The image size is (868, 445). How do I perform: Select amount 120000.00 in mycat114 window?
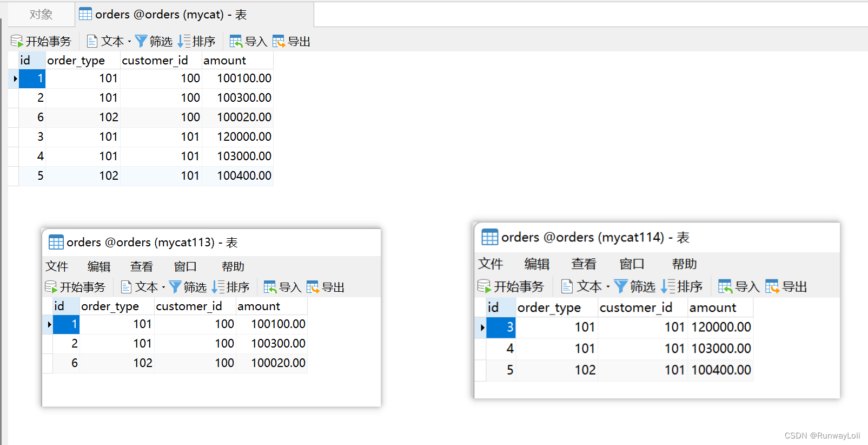click(720, 328)
